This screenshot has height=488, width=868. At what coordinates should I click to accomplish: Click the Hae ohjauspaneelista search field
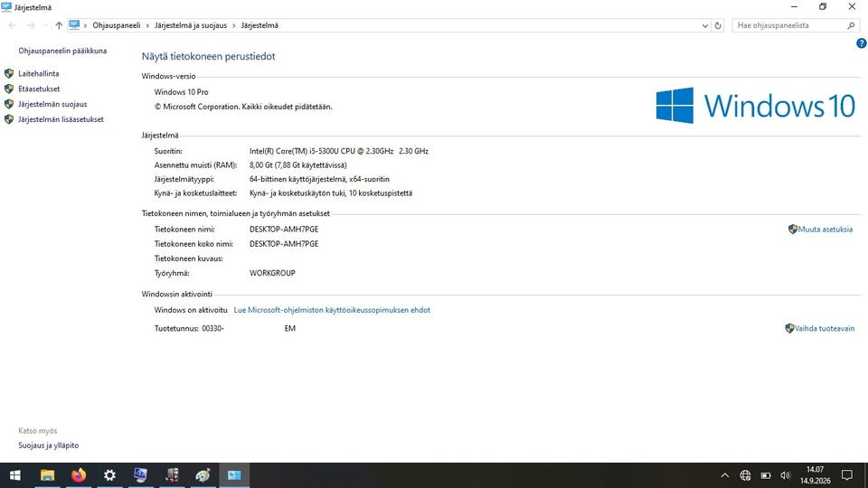pos(796,25)
